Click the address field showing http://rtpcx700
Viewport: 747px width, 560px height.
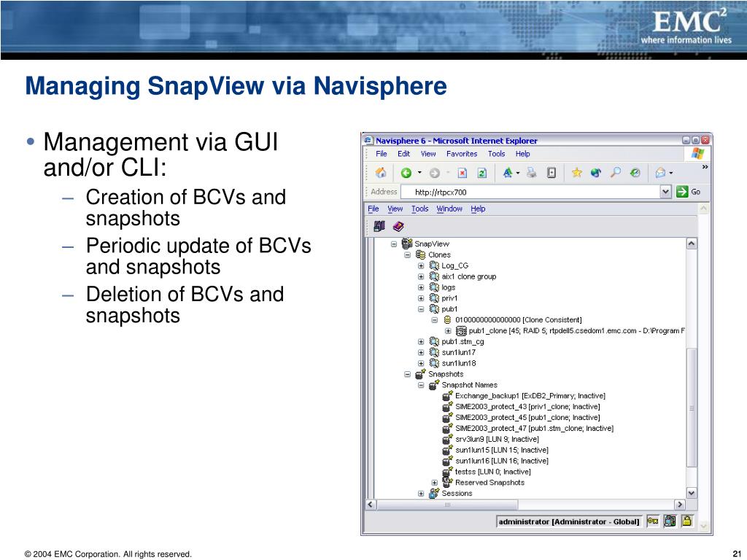531,192
